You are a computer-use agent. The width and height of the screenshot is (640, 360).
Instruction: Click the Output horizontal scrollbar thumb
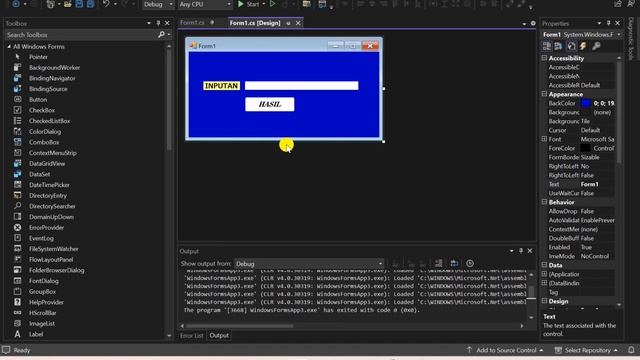[240, 326]
